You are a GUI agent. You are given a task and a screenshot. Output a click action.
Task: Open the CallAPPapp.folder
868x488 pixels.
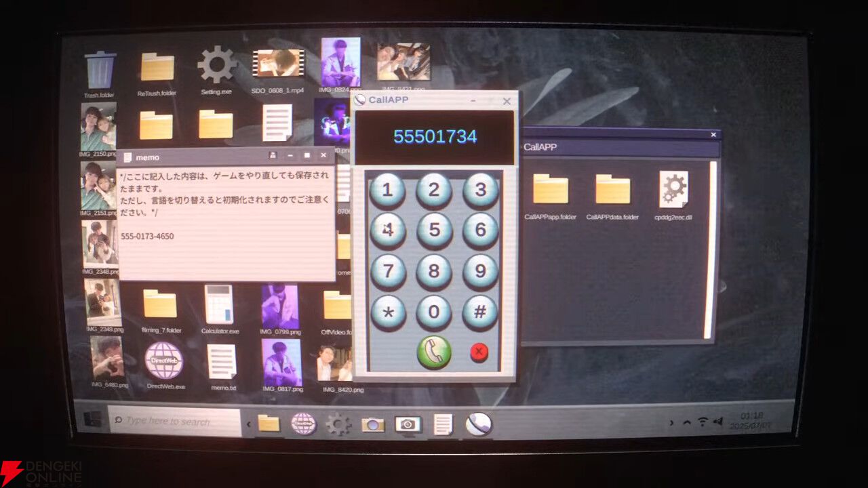(550, 190)
